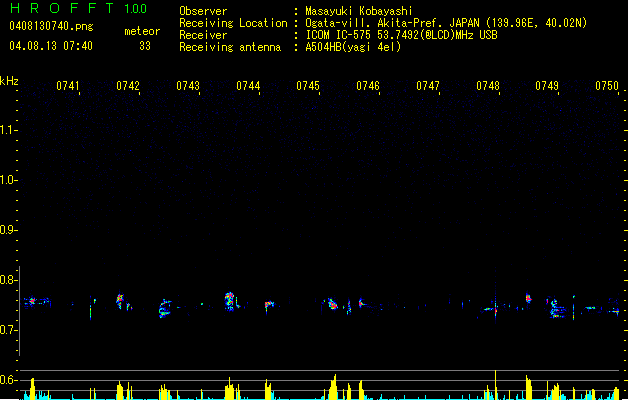Image resolution: width=629 pixels, height=400 pixels.
Task: Click the 0.7 kHz axis label
Action: [8, 330]
